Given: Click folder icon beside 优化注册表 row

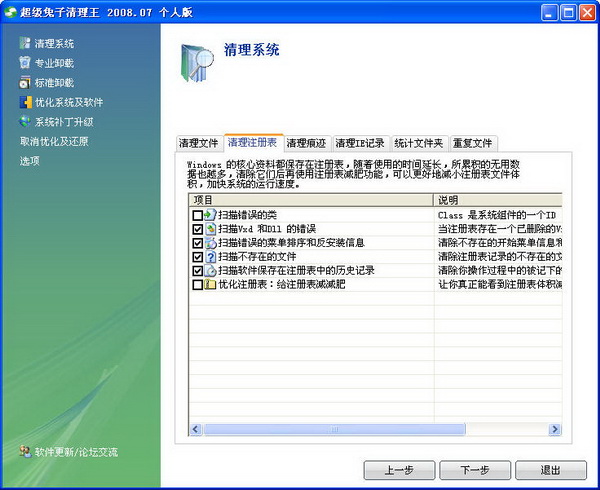Looking at the screenshot, I should pyautogui.click(x=210, y=284).
